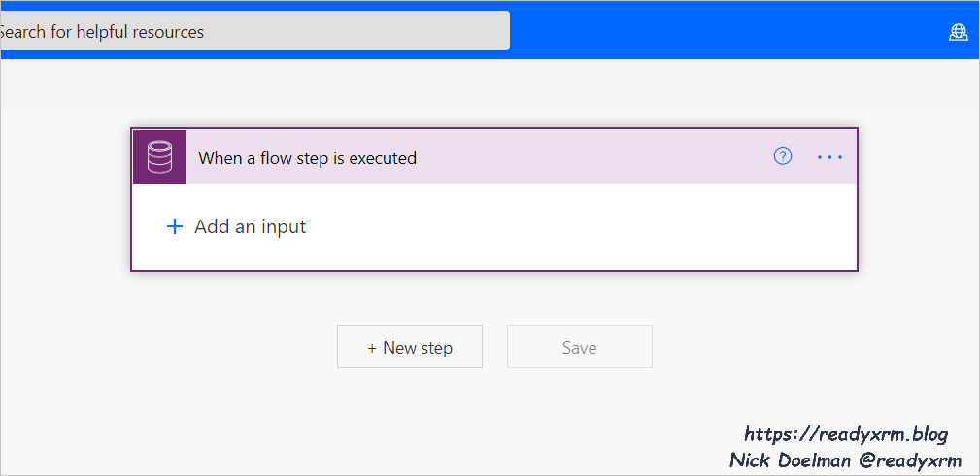This screenshot has height=476, width=980.
Task: Focus the "Search for helpful resources" box
Action: click(x=253, y=31)
